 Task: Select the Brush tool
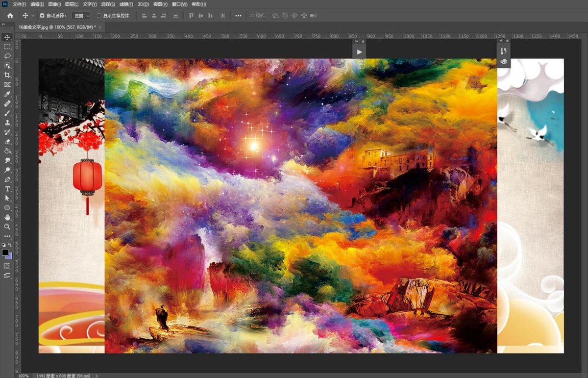pos(7,113)
